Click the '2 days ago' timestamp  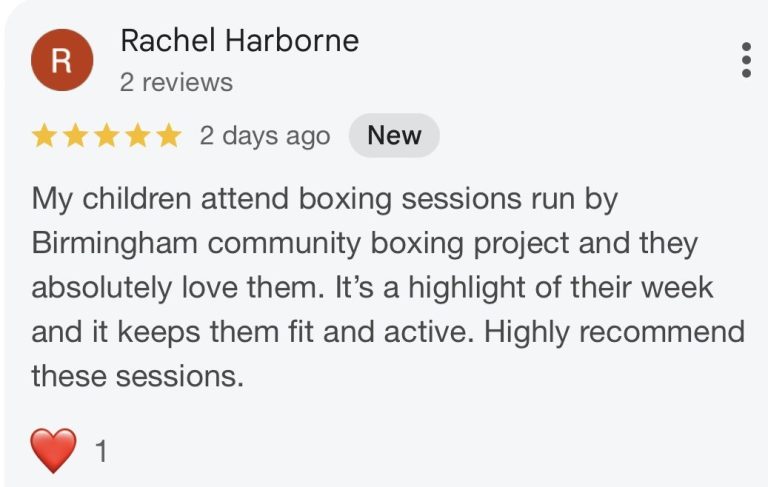pyautogui.click(x=264, y=136)
